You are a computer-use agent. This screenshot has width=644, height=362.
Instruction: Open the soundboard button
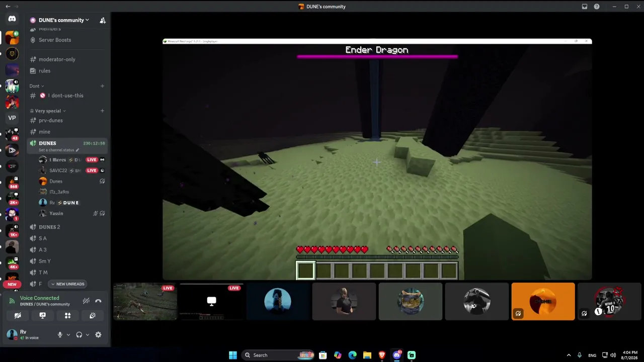click(93, 316)
